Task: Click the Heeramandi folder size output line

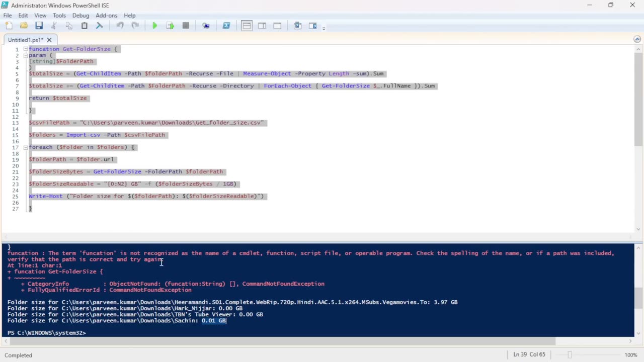Action: [x=232, y=302]
